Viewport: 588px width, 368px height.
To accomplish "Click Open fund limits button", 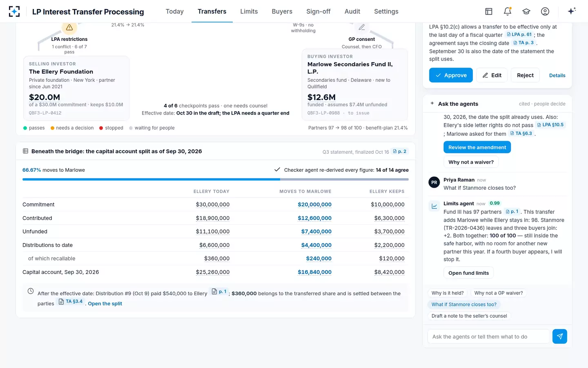I will [x=468, y=273].
